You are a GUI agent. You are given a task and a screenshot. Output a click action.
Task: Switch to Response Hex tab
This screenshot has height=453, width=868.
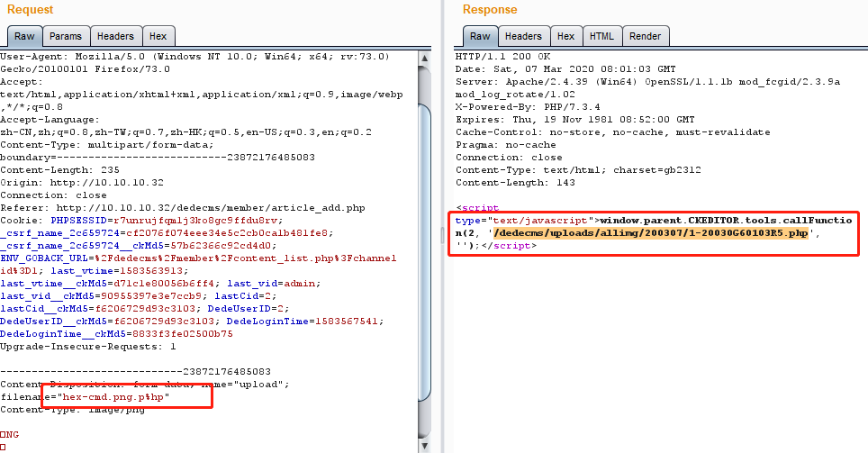[x=565, y=37]
